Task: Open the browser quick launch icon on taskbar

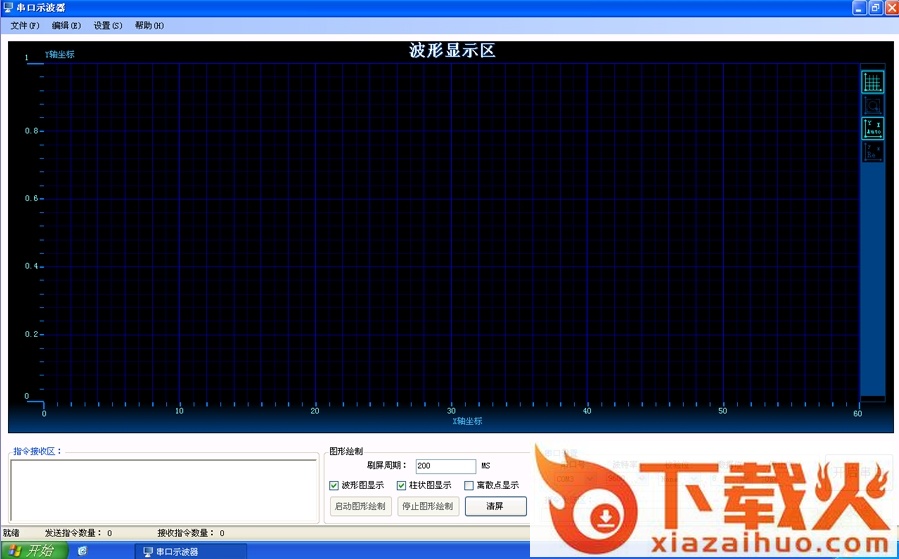Action: (82, 551)
